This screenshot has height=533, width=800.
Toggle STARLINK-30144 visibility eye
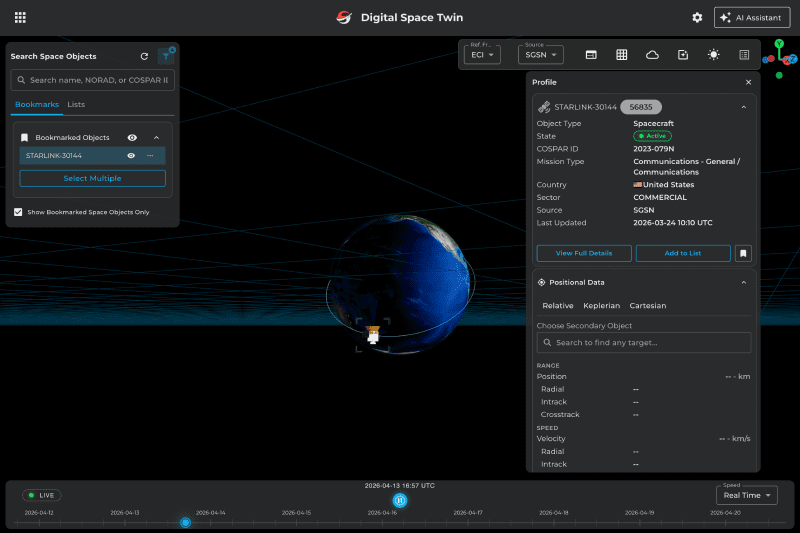[x=131, y=156]
